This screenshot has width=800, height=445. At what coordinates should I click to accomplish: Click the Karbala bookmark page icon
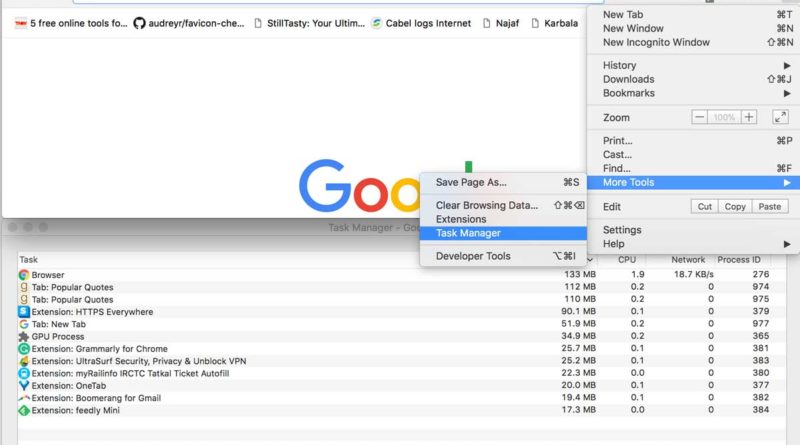coord(535,23)
